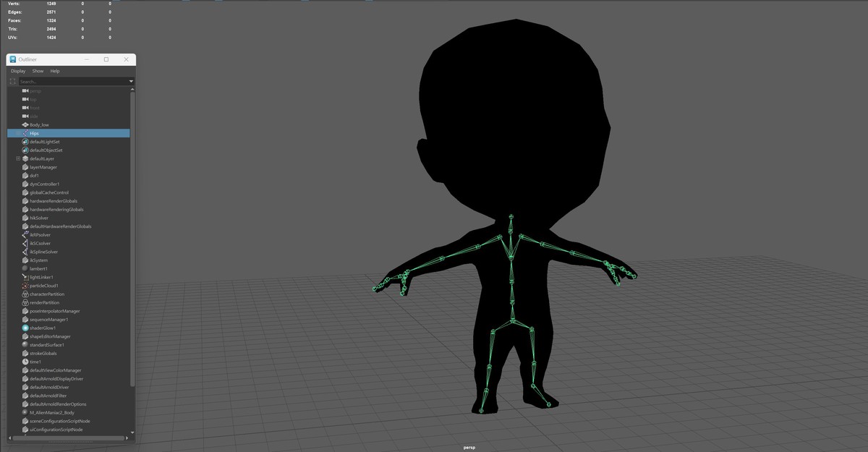Image resolution: width=868 pixels, height=452 pixels.
Task: Select the side camera icon
Action: pos(25,116)
